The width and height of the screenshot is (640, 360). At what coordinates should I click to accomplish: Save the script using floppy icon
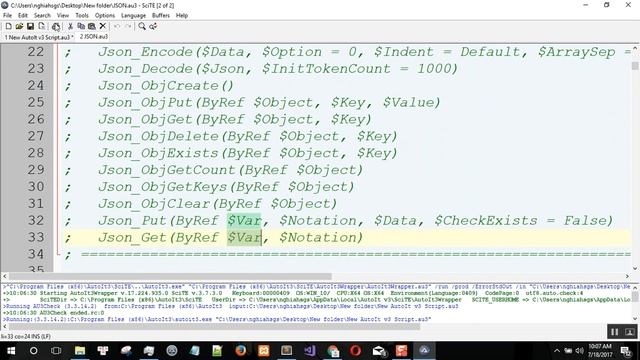pos(30,27)
